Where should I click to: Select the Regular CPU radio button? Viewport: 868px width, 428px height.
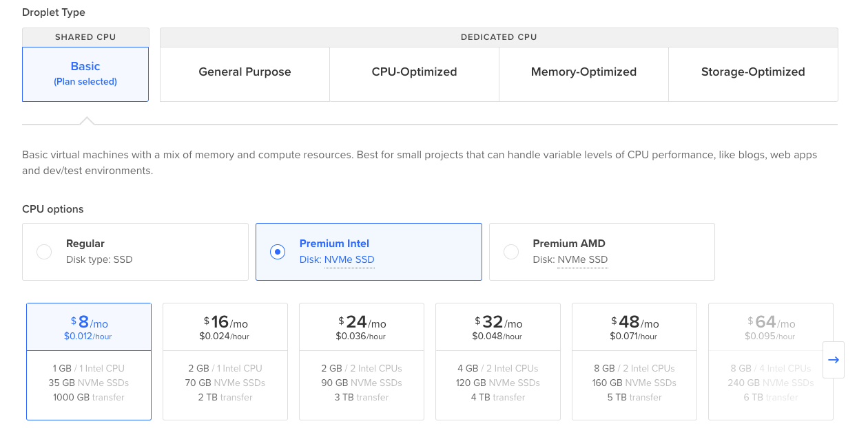pyautogui.click(x=44, y=252)
